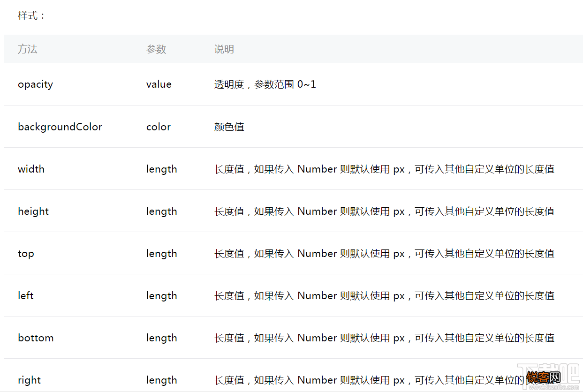
Task: Click the bottom method label
Action: tap(36, 338)
